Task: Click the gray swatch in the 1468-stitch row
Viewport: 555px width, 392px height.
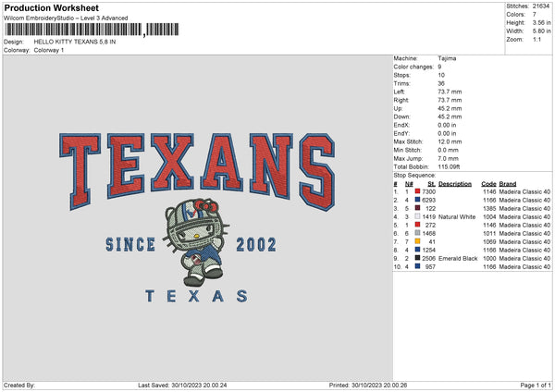Action: 418,233
